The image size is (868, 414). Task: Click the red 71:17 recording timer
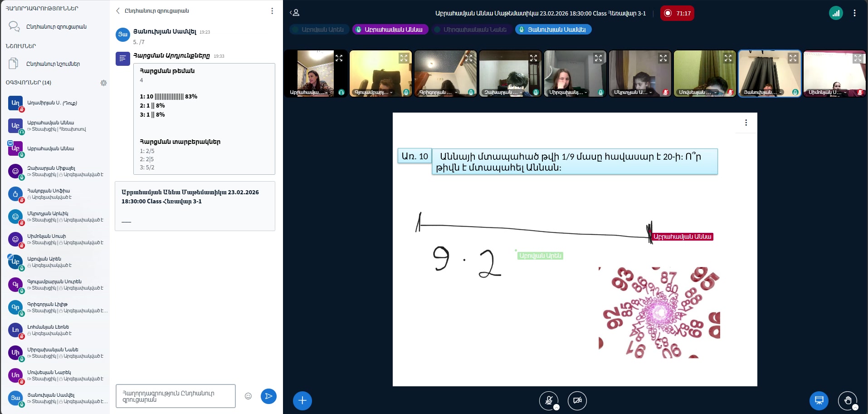point(677,13)
